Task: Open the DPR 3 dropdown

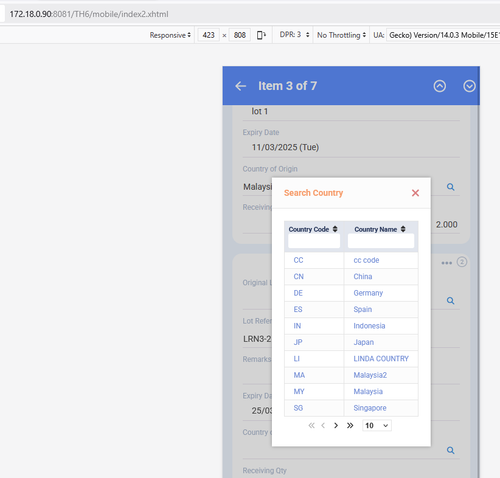Action: coord(294,35)
